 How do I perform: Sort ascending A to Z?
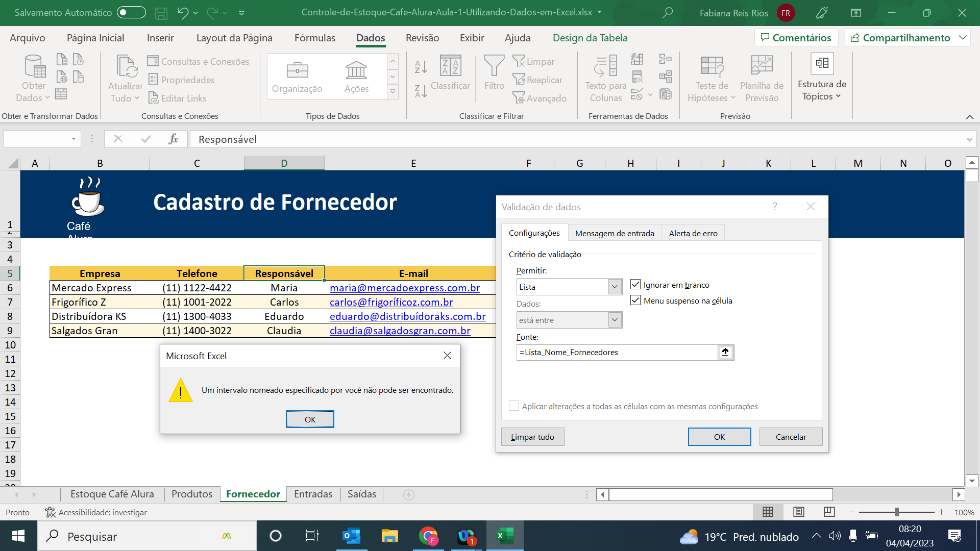pos(421,67)
